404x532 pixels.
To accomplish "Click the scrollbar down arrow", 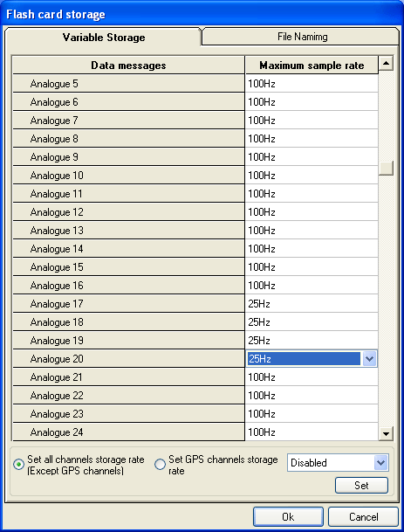I will [386, 433].
